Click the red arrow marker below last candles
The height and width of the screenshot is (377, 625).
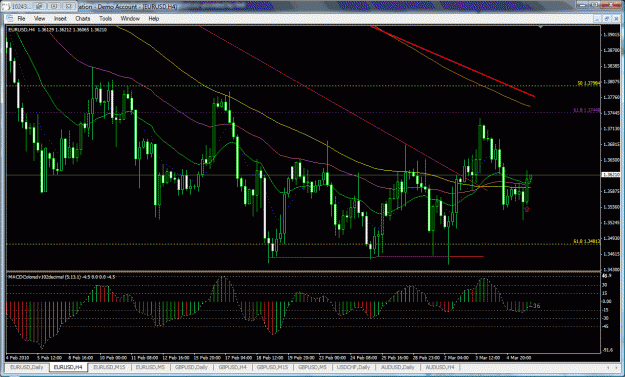click(x=527, y=209)
